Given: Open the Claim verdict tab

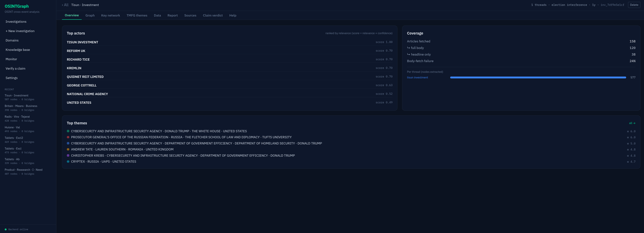Looking at the screenshot, I should [x=213, y=15].
